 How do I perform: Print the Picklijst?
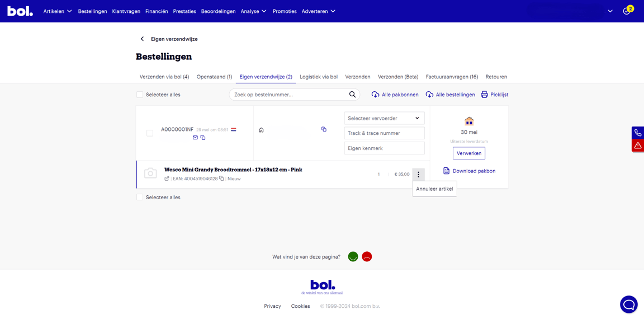[495, 95]
